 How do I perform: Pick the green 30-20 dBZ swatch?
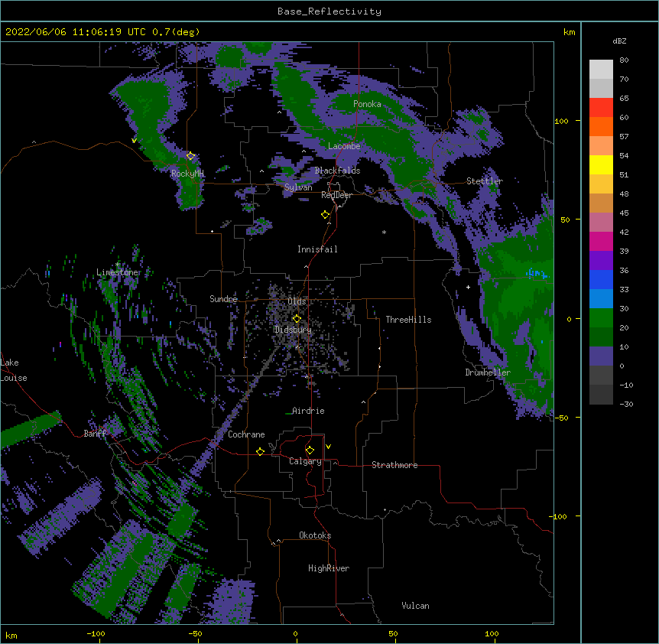point(601,318)
